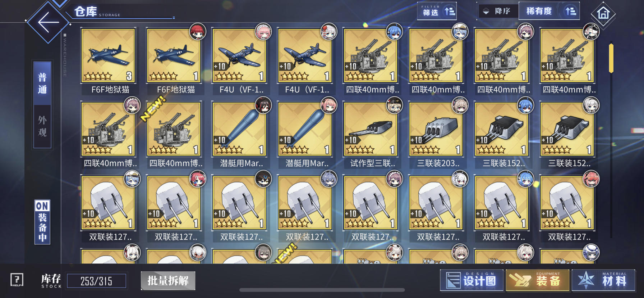Image resolution: width=644 pixels, height=298 pixels.
Task: Click the 批量拆解 bulk dismantle button
Action: coord(168,280)
